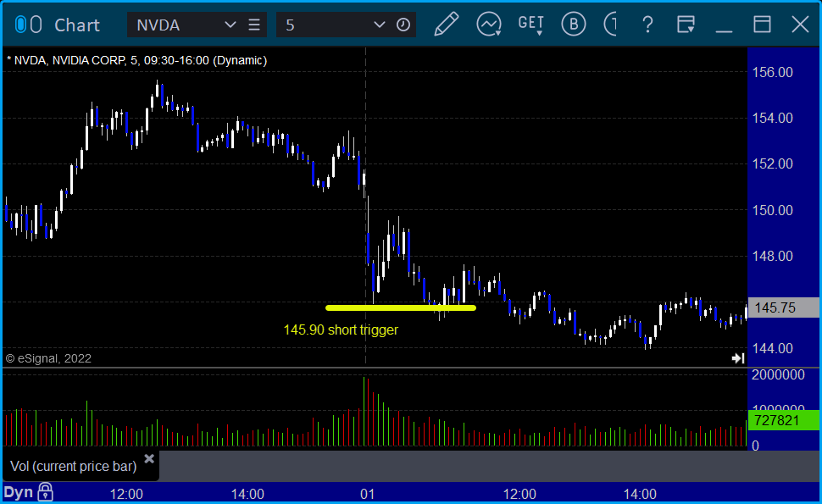Click the 148.00 price axis label

point(772,256)
